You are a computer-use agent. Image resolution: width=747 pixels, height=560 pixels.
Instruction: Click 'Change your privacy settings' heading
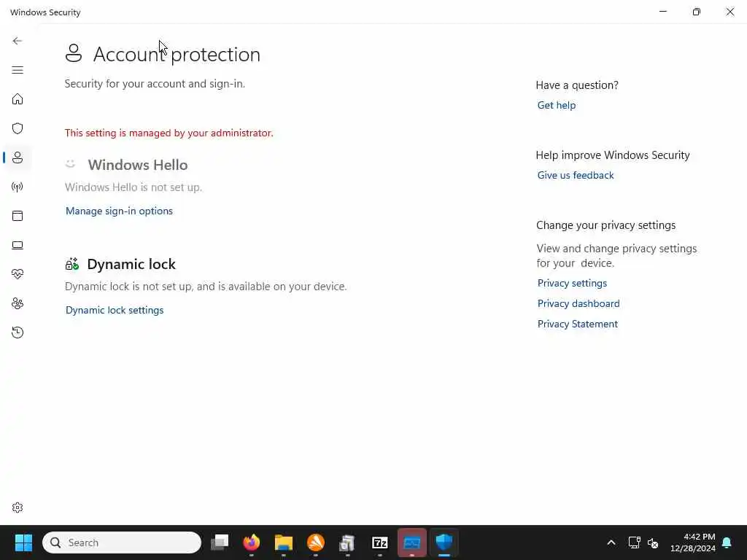tap(606, 225)
